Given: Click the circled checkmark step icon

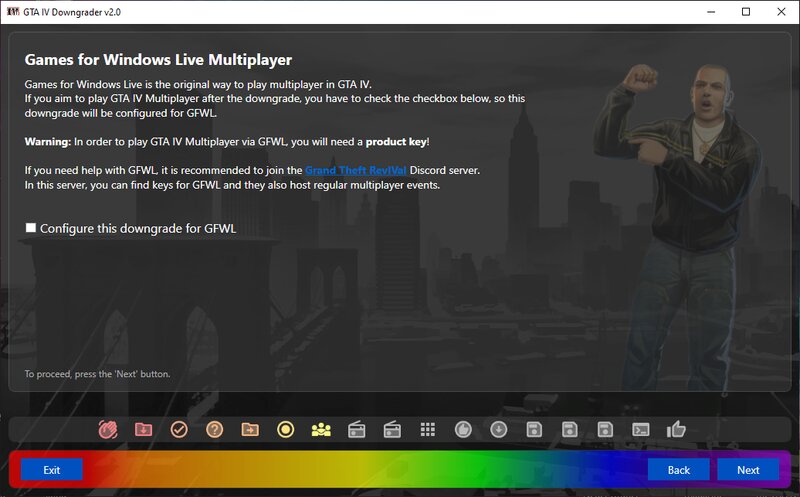Looking at the screenshot, I should (x=179, y=430).
